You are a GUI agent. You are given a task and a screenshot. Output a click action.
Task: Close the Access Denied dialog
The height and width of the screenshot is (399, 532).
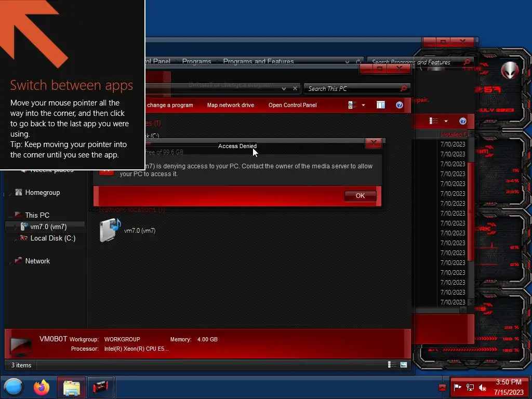[374, 143]
